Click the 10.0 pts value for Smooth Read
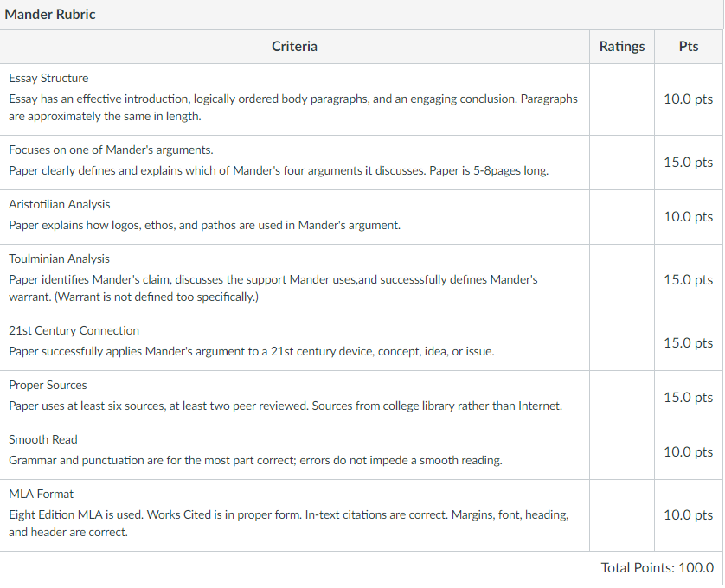 (x=689, y=451)
